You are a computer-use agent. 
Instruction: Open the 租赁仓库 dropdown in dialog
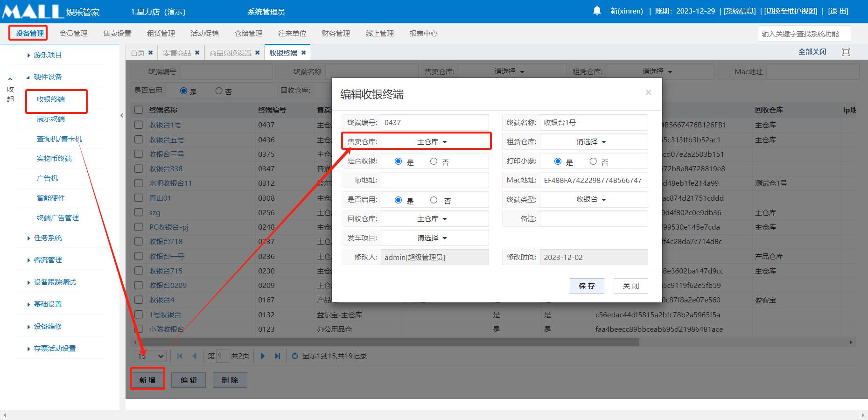[x=594, y=142]
